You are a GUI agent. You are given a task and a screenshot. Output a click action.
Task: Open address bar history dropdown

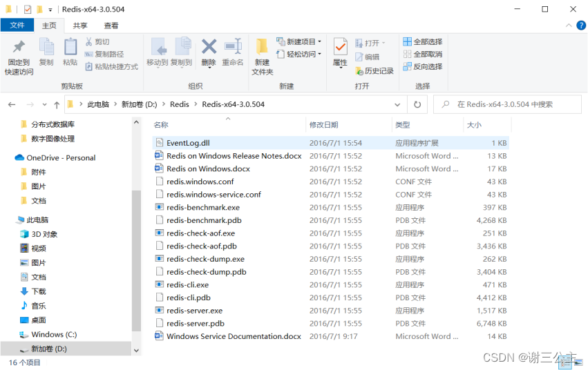(x=397, y=104)
